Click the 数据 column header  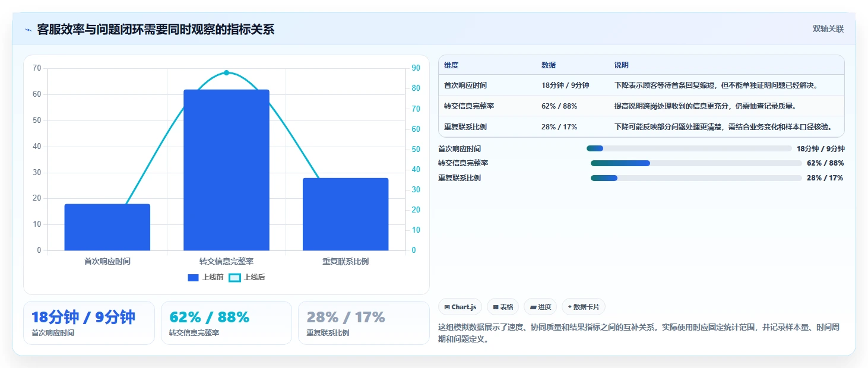(549, 65)
